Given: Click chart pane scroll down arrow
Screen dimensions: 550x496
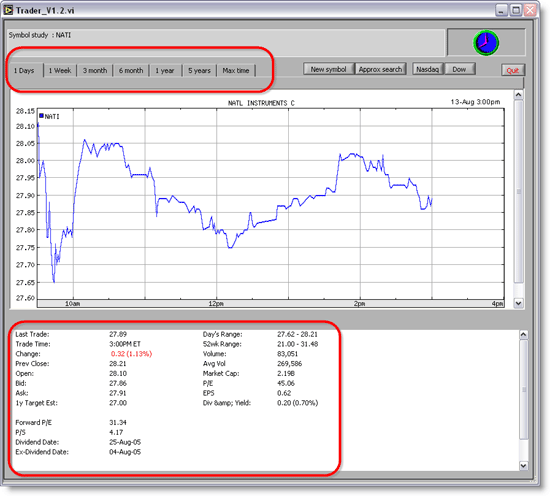Looking at the screenshot, I should (518, 303).
